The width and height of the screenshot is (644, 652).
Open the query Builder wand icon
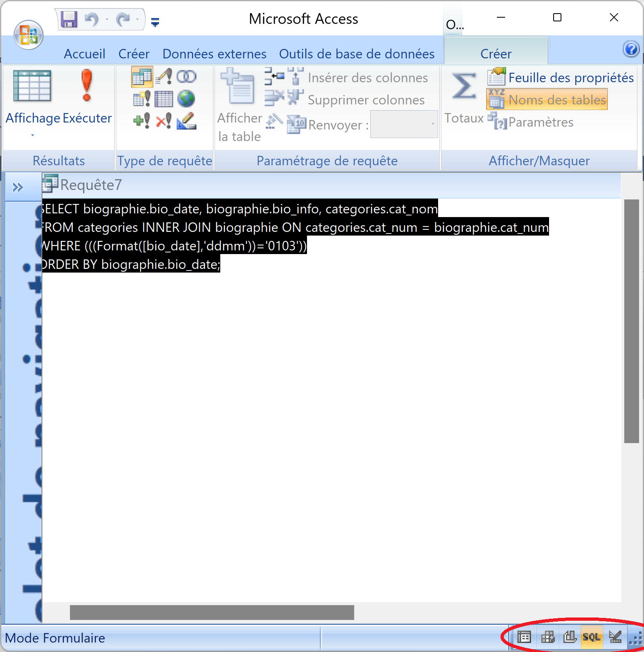pyautogui.click(x=274, y=121)
